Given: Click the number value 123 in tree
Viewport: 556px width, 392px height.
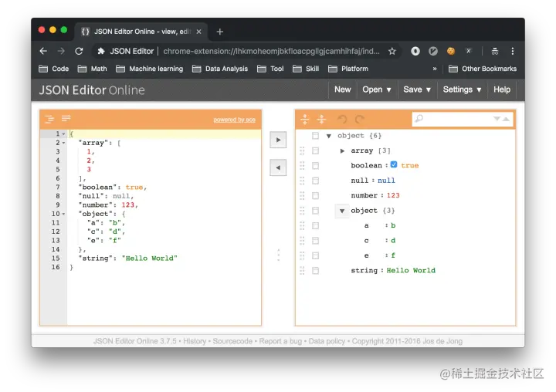Looking at the screenshot, I should point(393,195).
